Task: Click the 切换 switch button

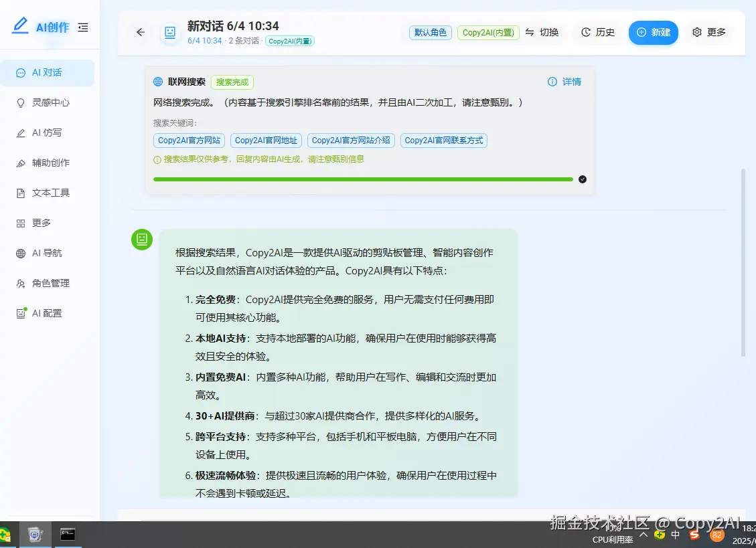Action: [542, 32]
